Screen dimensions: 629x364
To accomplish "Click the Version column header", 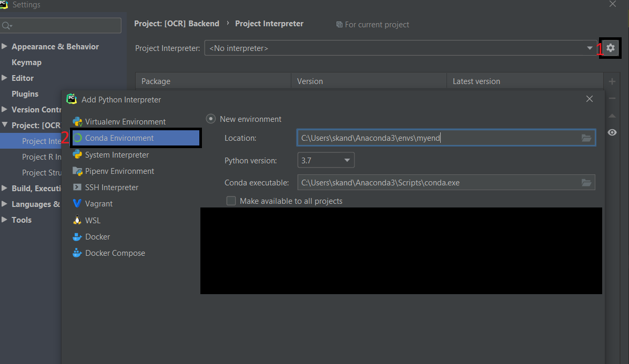I will pos(369,81).
